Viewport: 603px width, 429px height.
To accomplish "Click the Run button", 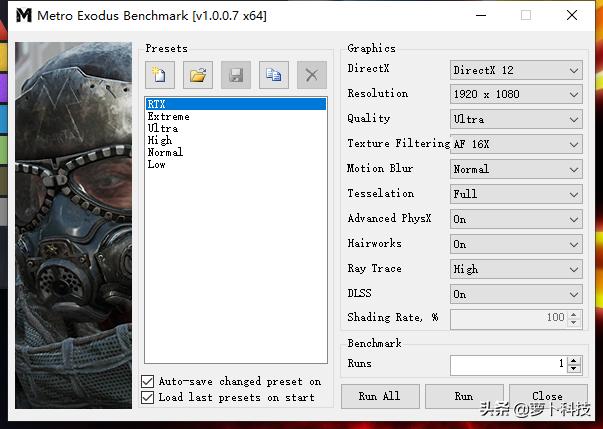I will pyautogui.click(x=464, y=396).
